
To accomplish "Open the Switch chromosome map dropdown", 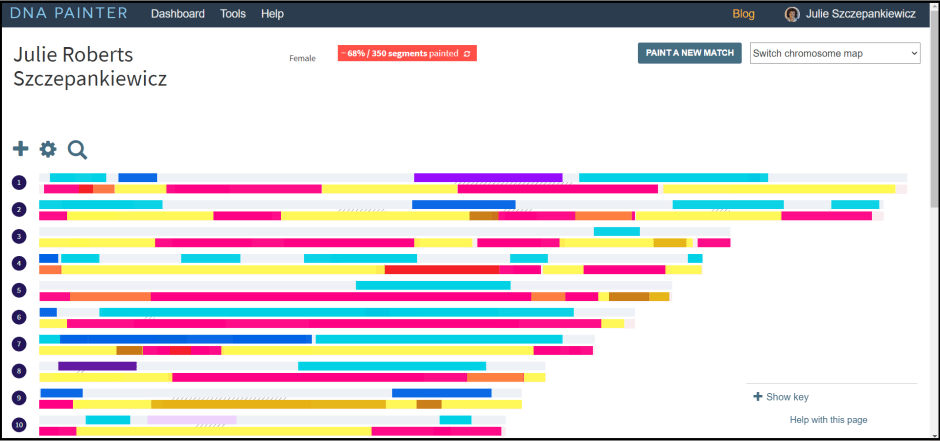I will (x=835, y=53).
